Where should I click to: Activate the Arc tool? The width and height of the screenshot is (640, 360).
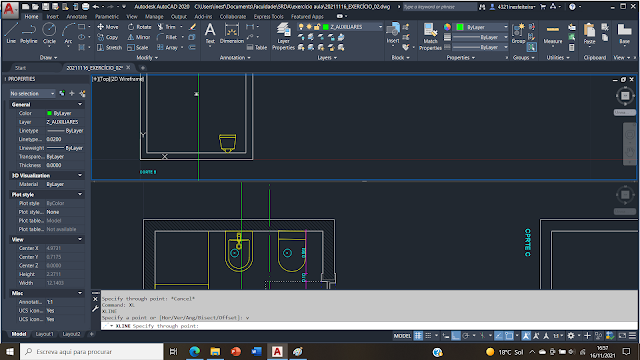(x=68, y=33)
